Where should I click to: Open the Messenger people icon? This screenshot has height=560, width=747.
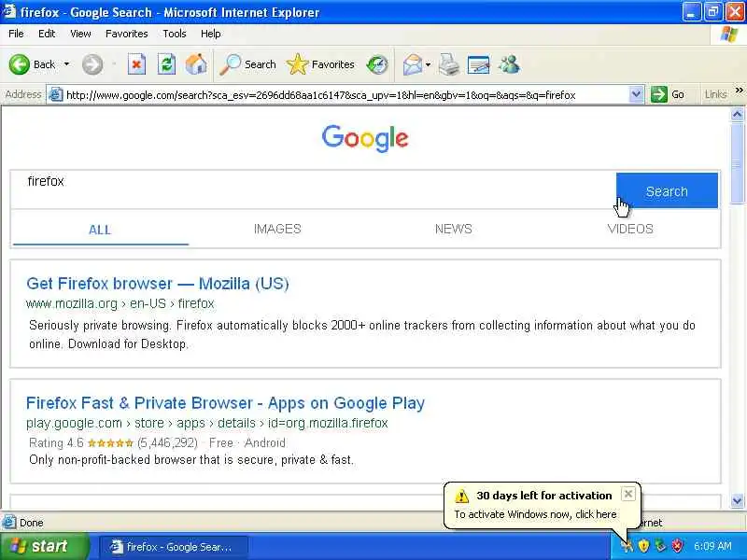tap(509, 64)
